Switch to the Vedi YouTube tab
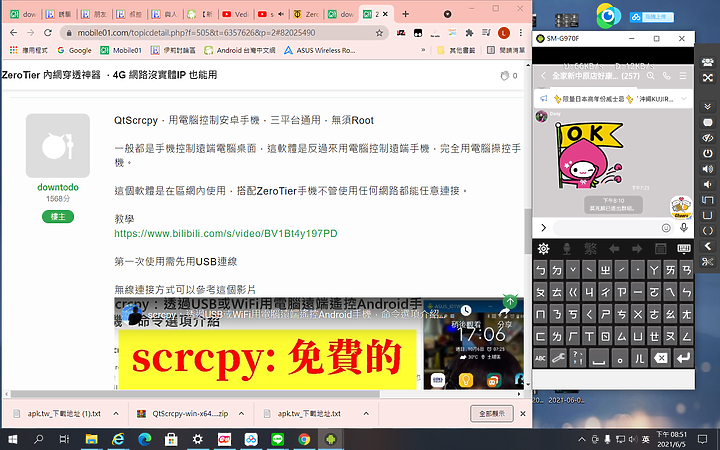Viewport: 720px width, 450px height. [x=235, y=14]
